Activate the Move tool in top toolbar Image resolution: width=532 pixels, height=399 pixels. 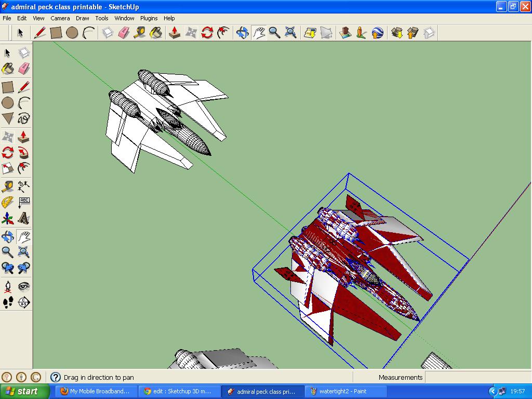[x=191, y=33]
